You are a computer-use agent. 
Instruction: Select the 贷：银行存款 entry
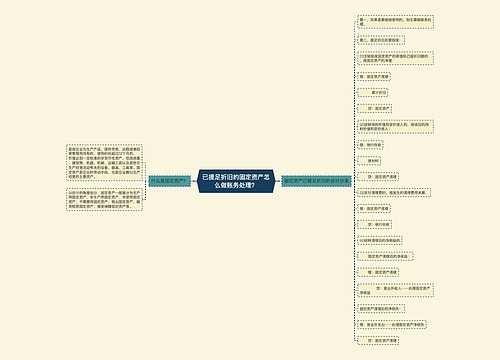point(374,224)
